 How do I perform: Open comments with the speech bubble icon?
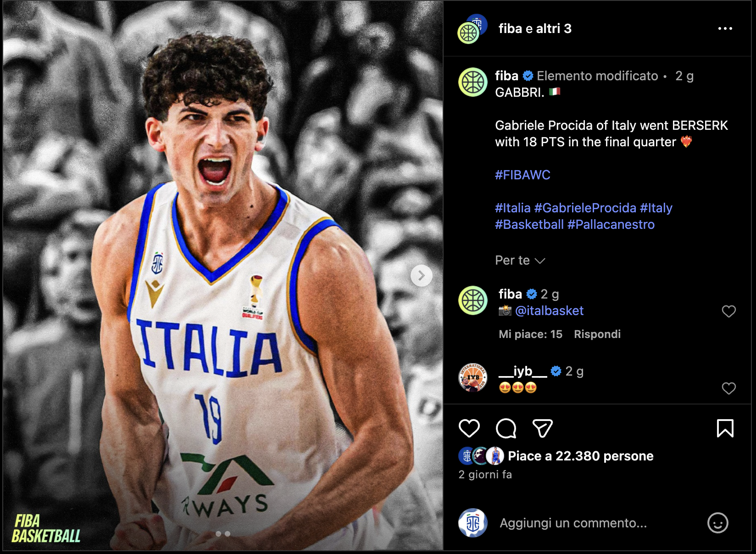(506, 428)
